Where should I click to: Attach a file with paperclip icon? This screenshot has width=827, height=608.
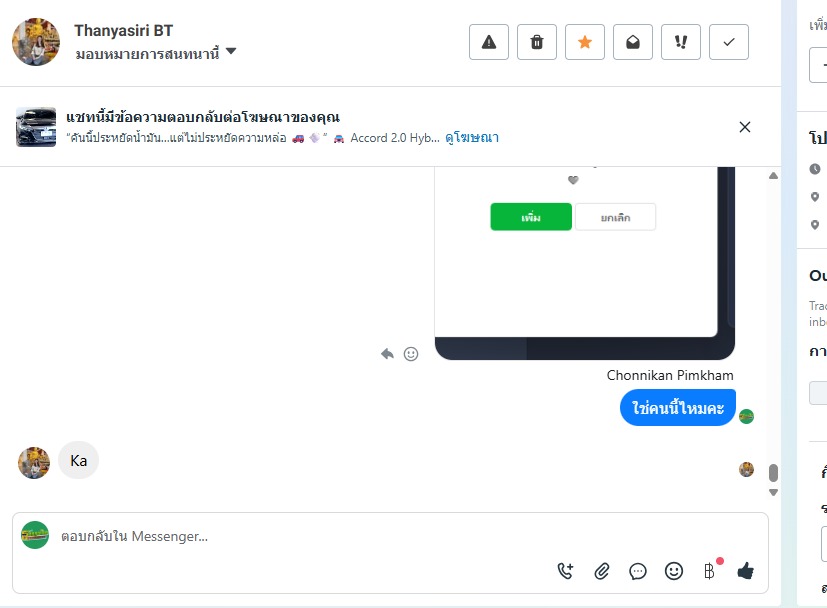click(x=602, y=571)
